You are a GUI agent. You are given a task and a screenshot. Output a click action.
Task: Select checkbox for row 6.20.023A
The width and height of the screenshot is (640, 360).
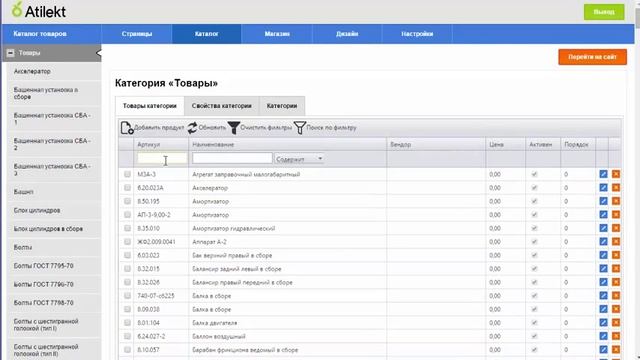pos(127,188)
